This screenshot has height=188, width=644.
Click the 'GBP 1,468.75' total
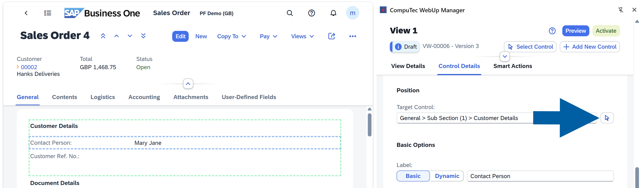pyautogui.click(x=98, y=67)
